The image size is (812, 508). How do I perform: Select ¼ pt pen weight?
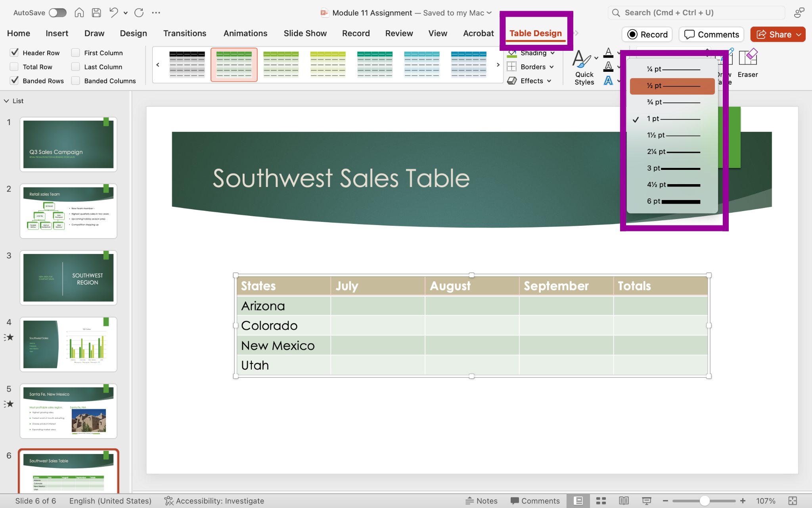coord(672,69)
